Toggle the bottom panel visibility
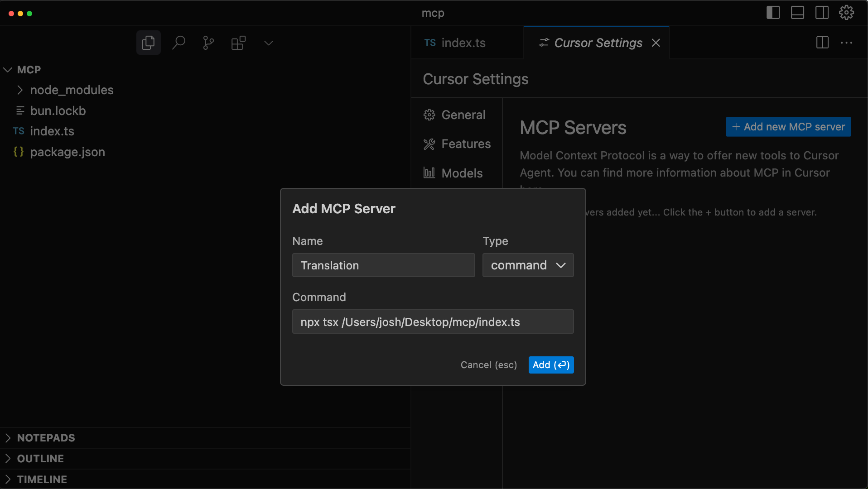868x489 pixels. pos(797,13)
